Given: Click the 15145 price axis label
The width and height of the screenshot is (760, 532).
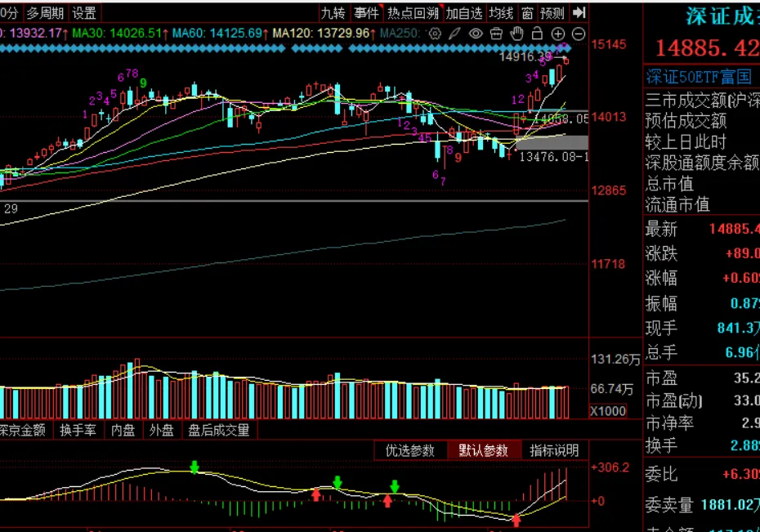Looking at the screenshot, I should click(x=608, y=45).
